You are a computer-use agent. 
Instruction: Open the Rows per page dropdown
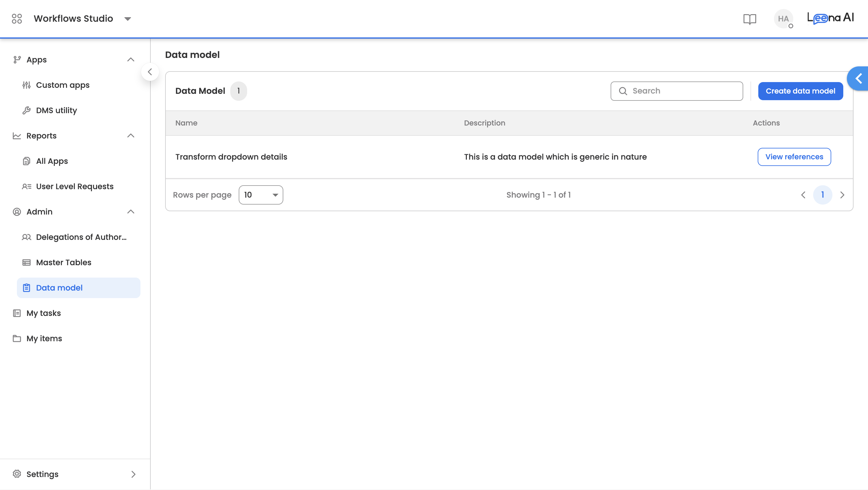[261, 195]
